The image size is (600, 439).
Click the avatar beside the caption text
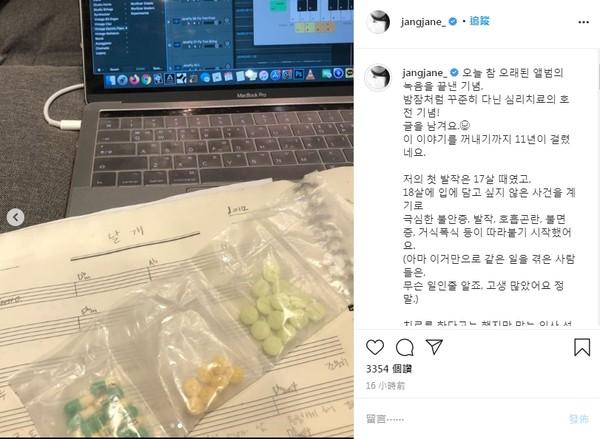[x=378, y=78]
